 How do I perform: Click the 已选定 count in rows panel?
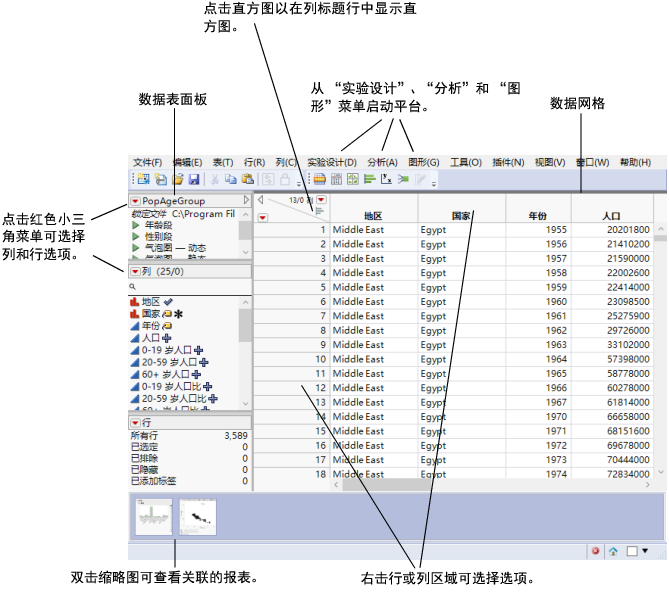coord(245,447)
